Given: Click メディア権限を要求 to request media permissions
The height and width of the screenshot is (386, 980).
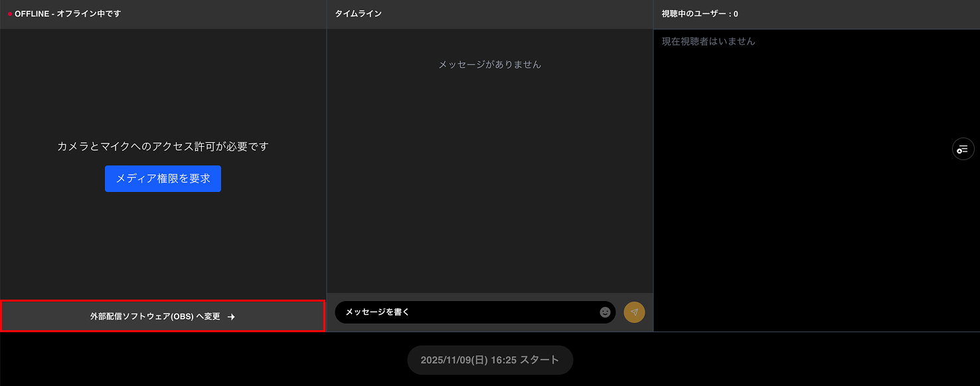Looking at the screenshot, I should pos(163,179).
